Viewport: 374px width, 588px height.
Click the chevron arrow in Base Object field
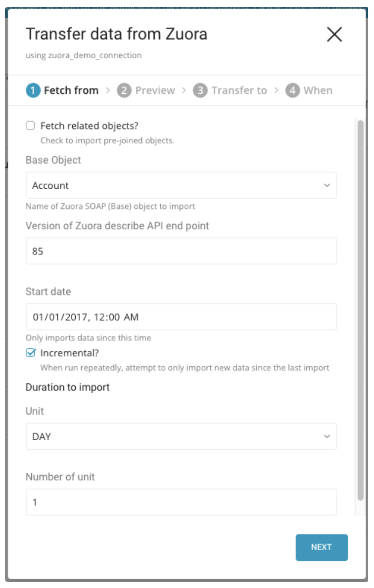pyautogui.click(x=327, y=186)
